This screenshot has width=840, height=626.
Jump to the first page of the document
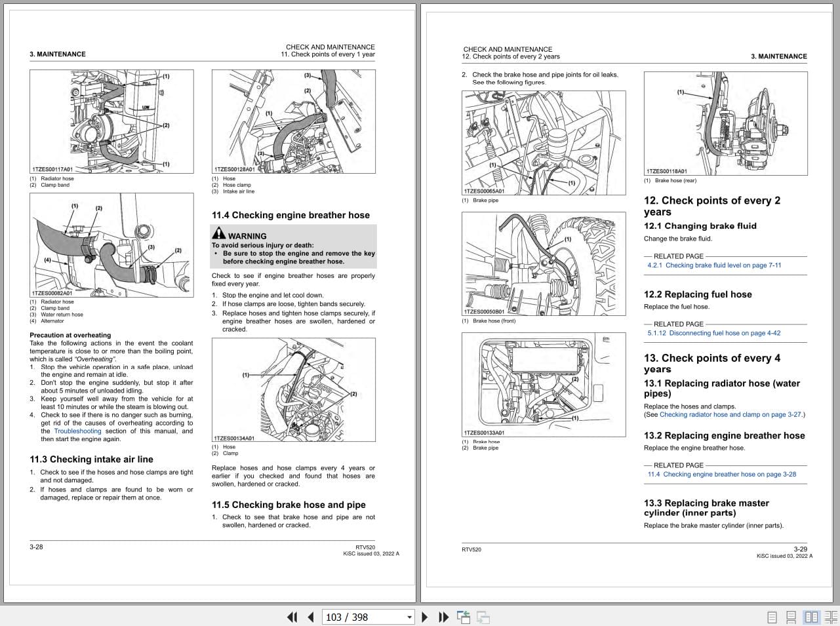292,617
